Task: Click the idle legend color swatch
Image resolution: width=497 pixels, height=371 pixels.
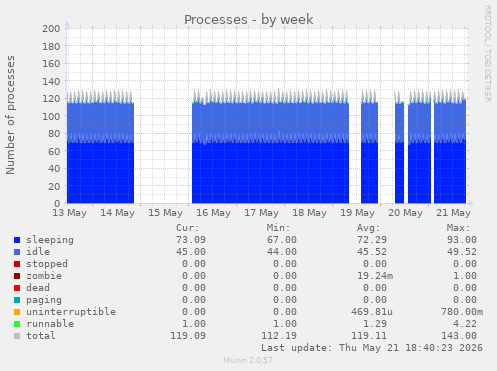Action: pyautogui.click(x=17, y=252)
